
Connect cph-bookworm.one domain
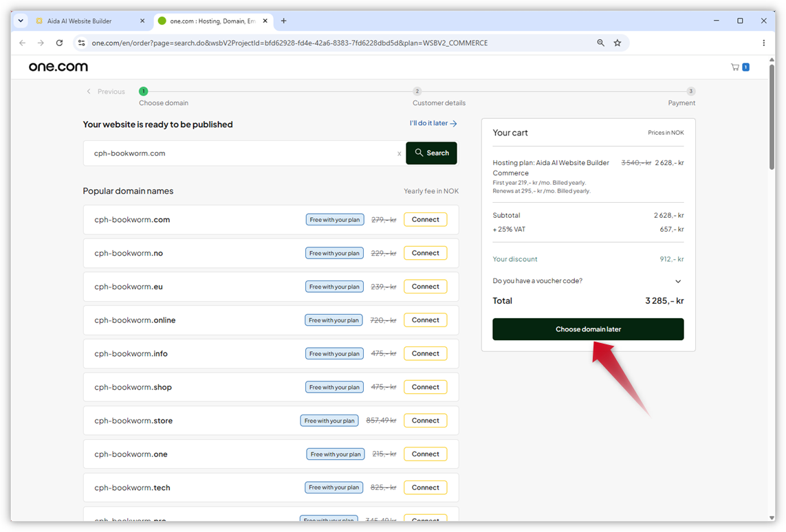coord(425,454)
